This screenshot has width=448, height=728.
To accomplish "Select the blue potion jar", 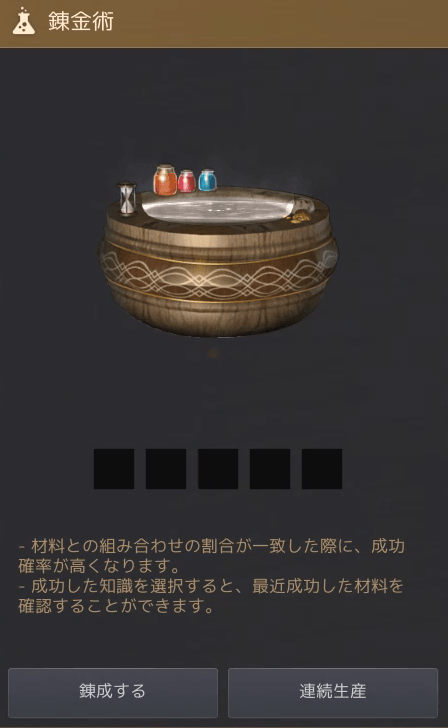I will click(208, 180).
